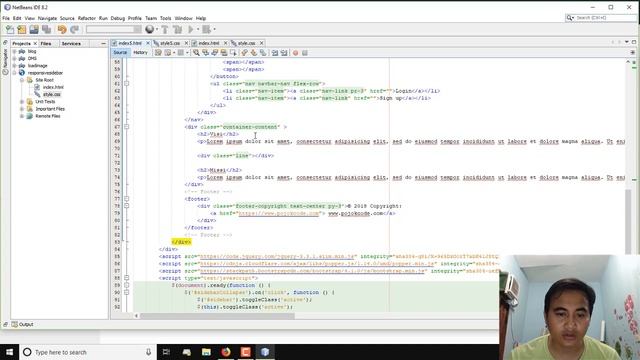Click the Find Selection magnifier icon in the editor toolbar
The width and height of the screenshot is (640, 360).
[x=196, y=53]
